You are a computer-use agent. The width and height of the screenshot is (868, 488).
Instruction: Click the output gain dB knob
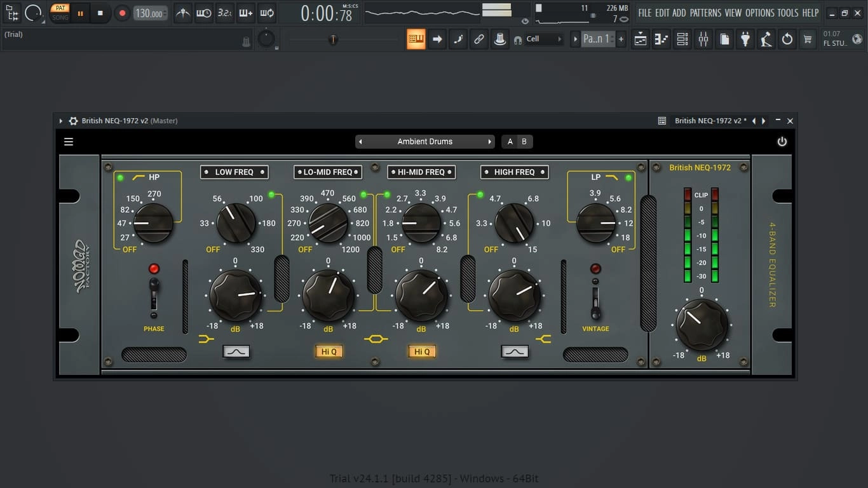tap(702, 325)
